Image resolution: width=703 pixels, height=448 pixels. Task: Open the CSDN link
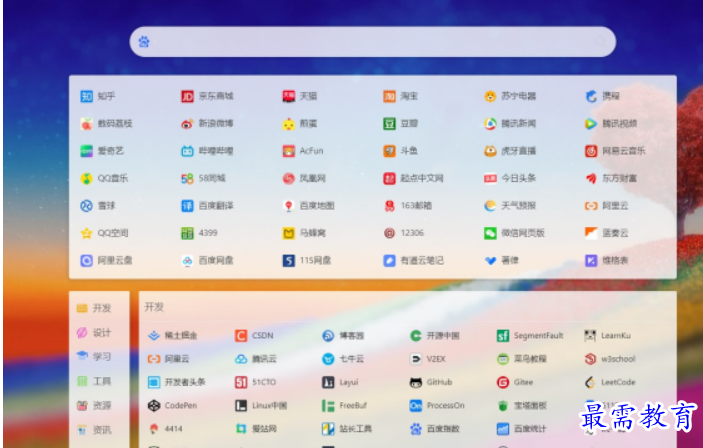coord(254,335)
